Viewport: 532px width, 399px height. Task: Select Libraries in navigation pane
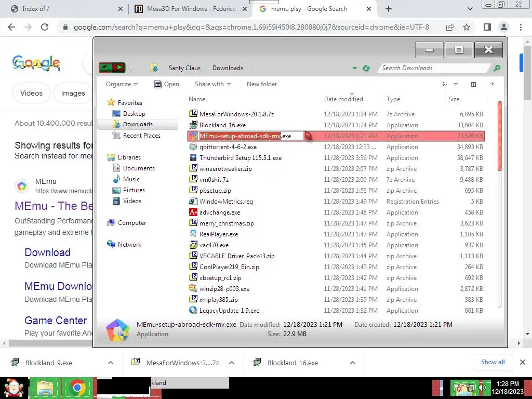(x=129, y=157)
